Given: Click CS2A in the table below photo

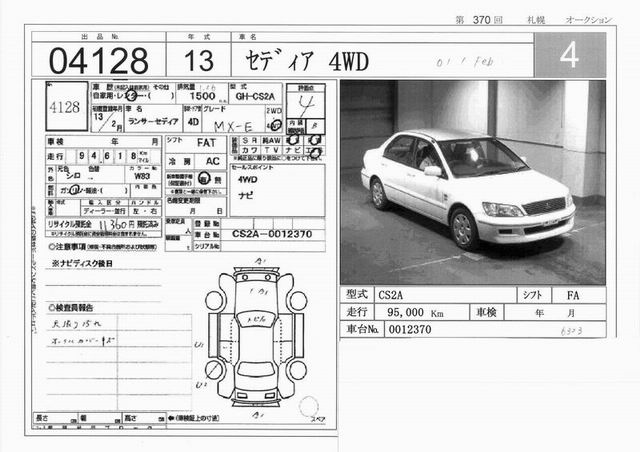Looking at the screenshot, I should point(391,295).
